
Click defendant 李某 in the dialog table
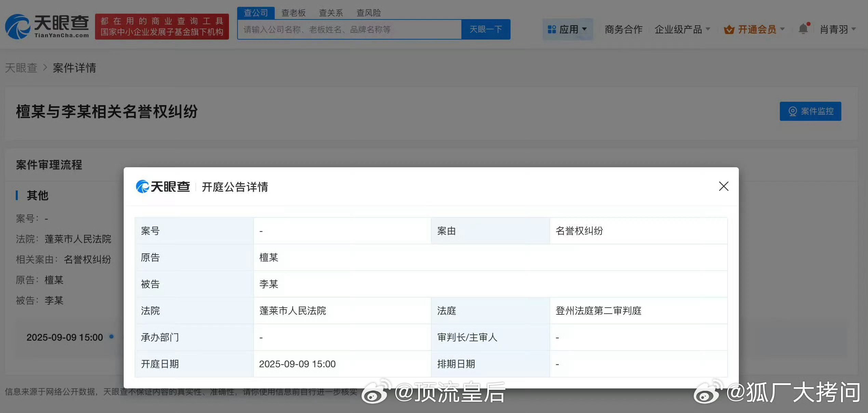click(x=269, y=284)
